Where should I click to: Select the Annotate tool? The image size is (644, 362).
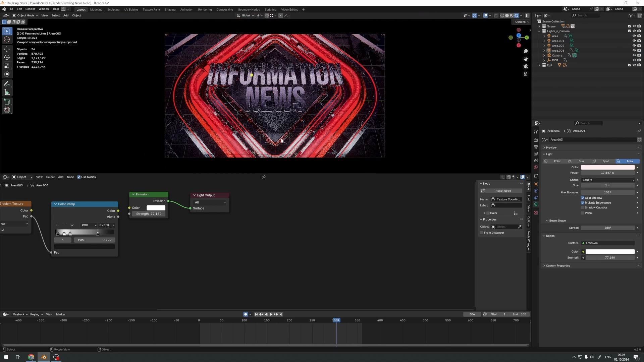point(7,84)
